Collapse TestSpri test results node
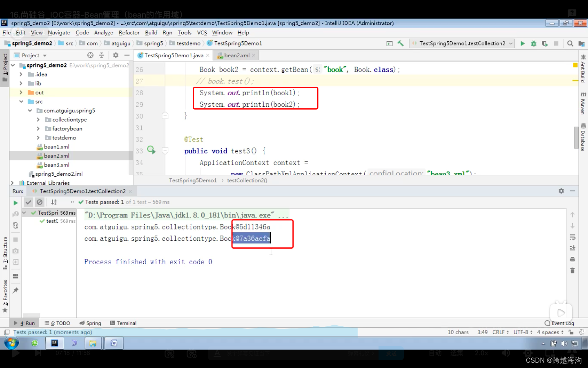The width and height of the screenshot is (588, 368). pos(24,213)
